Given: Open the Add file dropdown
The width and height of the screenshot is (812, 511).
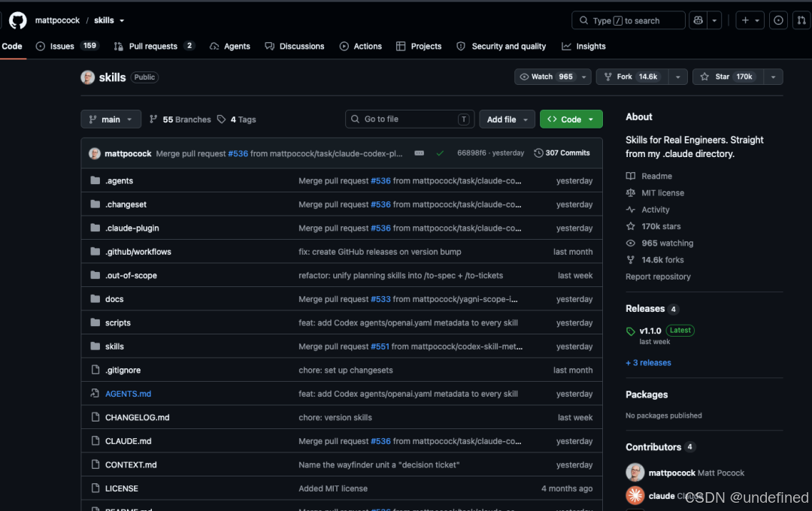Looking at the screenshot, I should click(507, 119).
